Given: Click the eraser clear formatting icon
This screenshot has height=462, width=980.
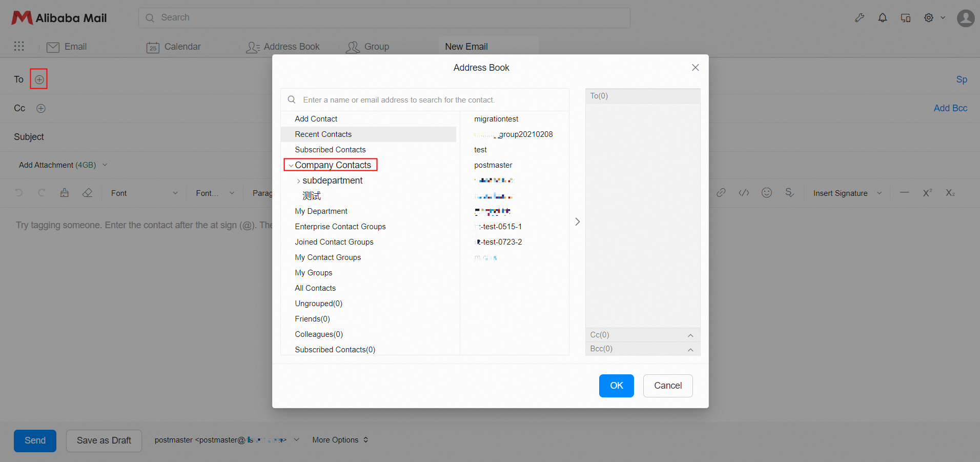Looking at the screenshot, I should [88, 193].
